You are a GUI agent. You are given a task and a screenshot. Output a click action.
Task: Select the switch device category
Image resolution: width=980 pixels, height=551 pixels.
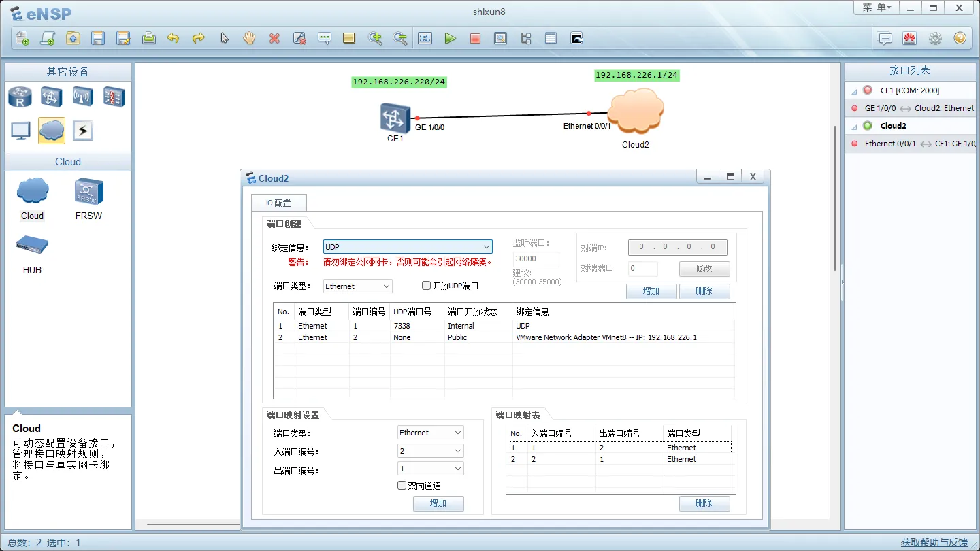(52, 97)
